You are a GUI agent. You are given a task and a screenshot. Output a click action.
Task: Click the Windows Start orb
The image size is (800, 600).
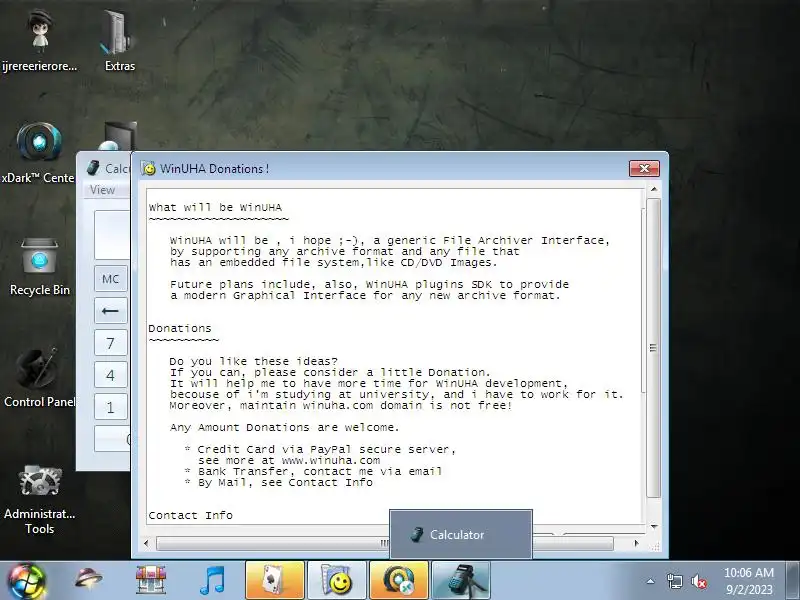click(x=26, y=581)
